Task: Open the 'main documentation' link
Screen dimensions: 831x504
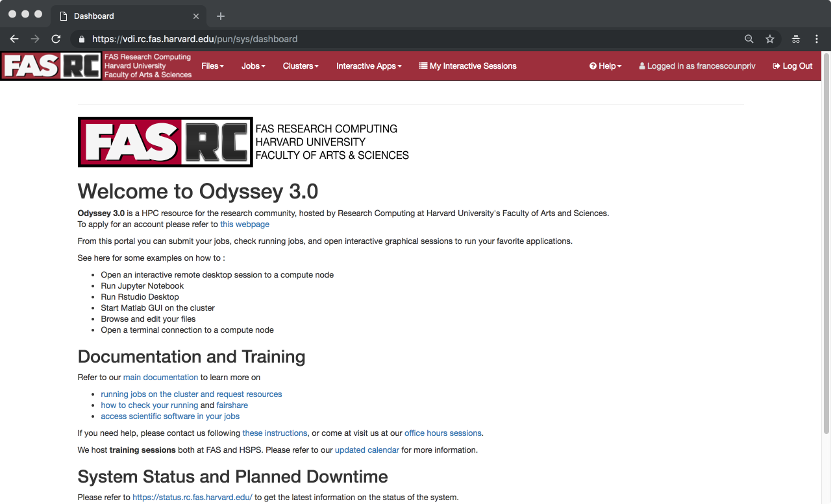Action: point(160,378)
